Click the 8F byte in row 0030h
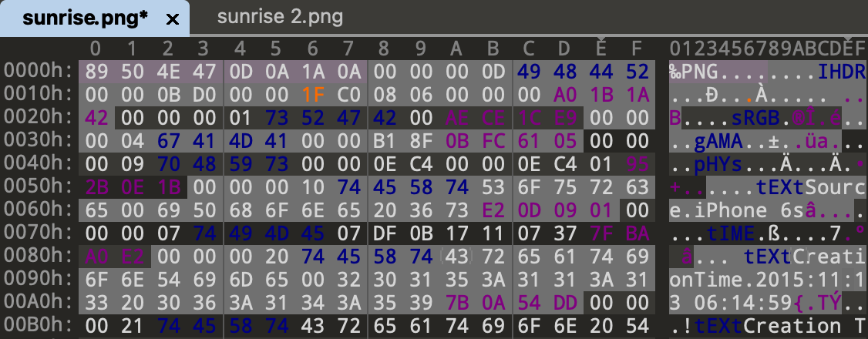Image resolution: width=868 pixels, height=339 pixels. coord(420,141)
